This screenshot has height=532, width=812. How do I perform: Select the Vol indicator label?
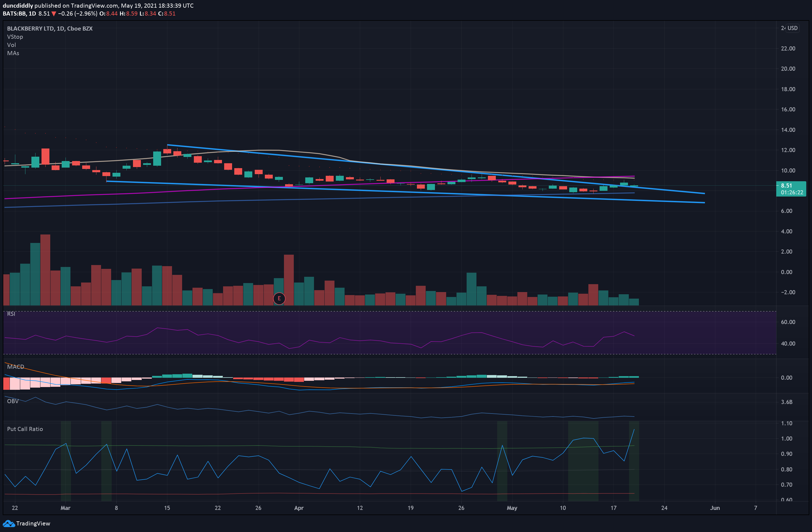tap(11, 45)
